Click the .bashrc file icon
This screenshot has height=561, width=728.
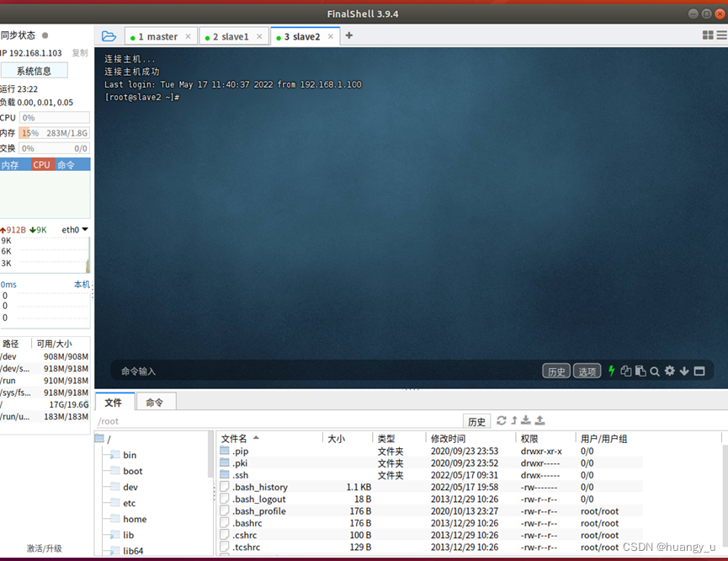click(x=225, y=523)
